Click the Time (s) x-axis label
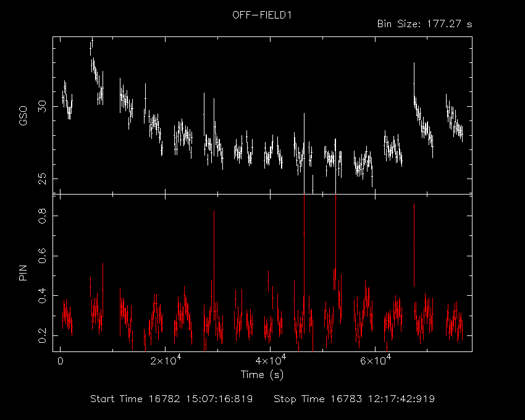The image size is (525, 420). pyautogui.click(x=262, y=374)
